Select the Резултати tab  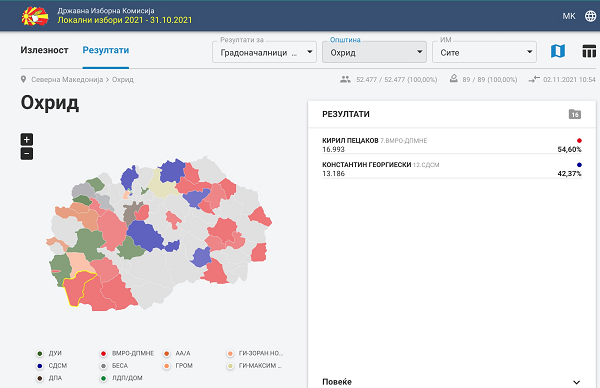[x=106, y=50]
